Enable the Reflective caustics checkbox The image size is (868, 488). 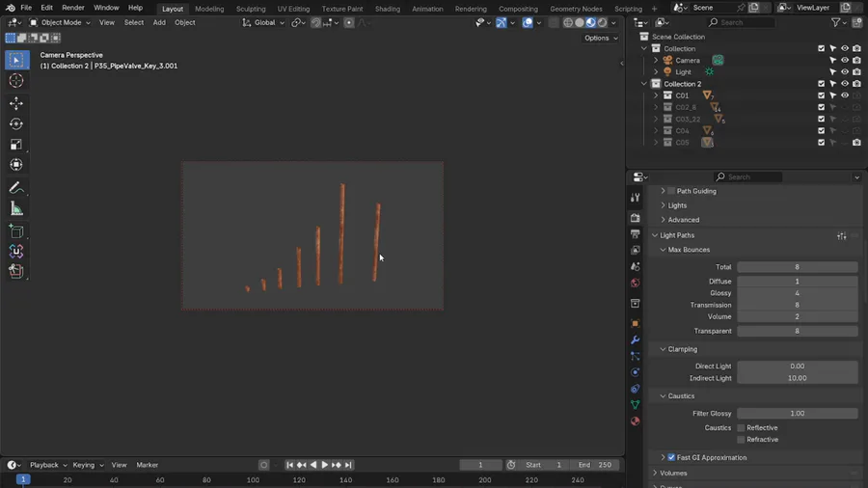point(741,427)
